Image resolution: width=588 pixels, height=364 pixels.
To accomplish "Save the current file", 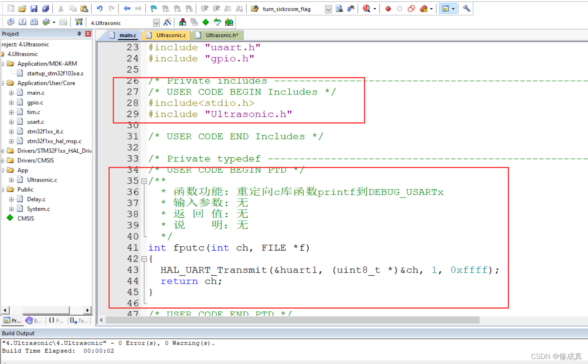I will [34, 9].
